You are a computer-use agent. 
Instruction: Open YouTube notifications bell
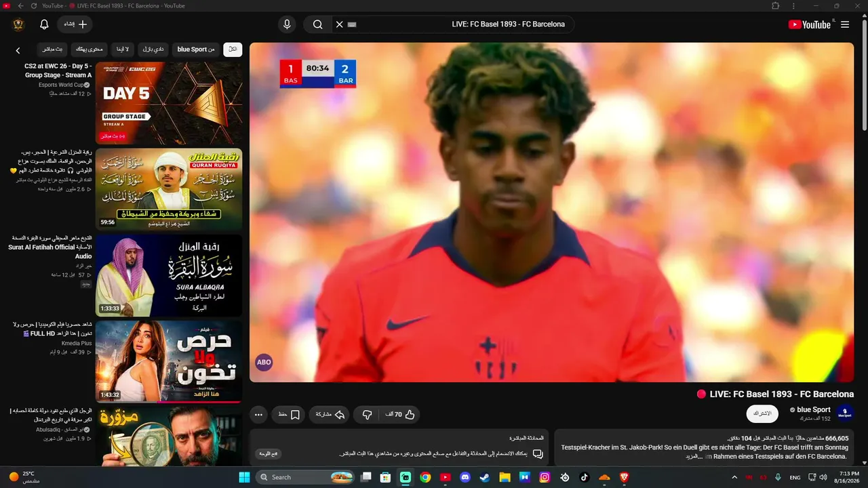[x=44, y=24]
